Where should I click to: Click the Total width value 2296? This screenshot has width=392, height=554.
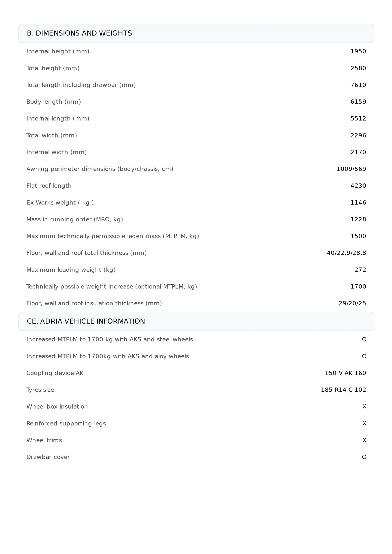click(x=358, y=135)
